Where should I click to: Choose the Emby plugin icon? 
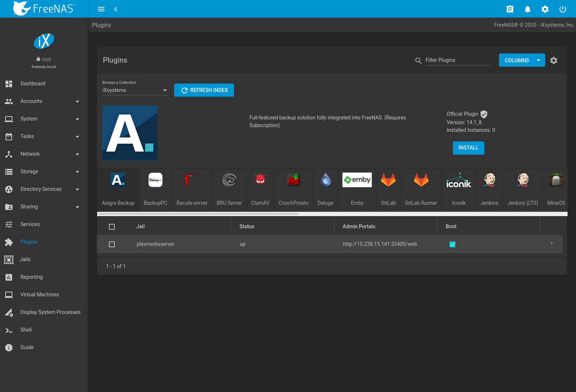click(x=357, y=180)
